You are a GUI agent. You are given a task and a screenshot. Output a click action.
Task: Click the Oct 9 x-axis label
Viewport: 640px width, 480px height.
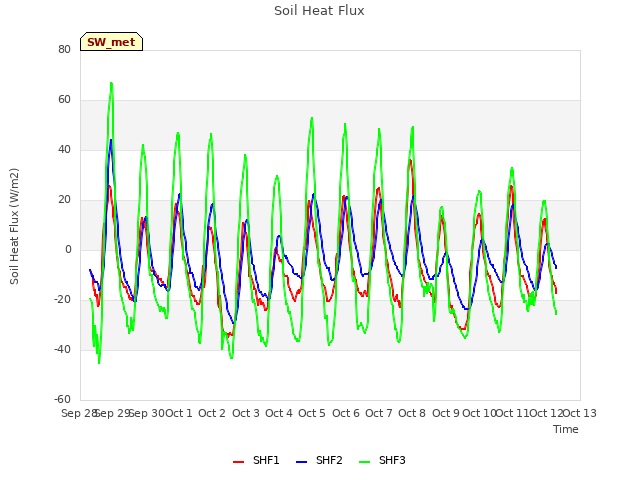[x=446, y=413]
